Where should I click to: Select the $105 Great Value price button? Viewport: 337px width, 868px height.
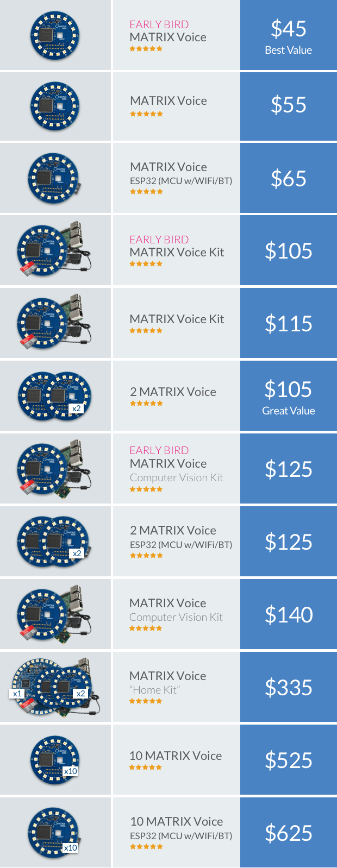289,396
